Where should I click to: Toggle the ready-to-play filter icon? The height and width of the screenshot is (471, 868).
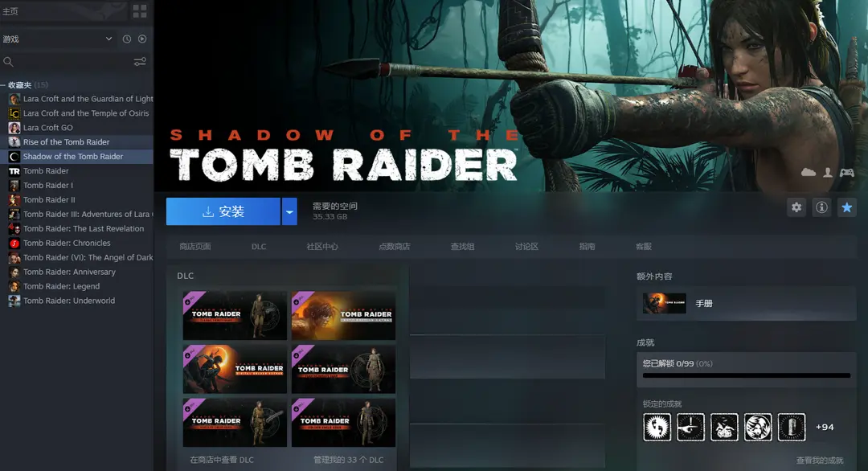coord(142,39)
